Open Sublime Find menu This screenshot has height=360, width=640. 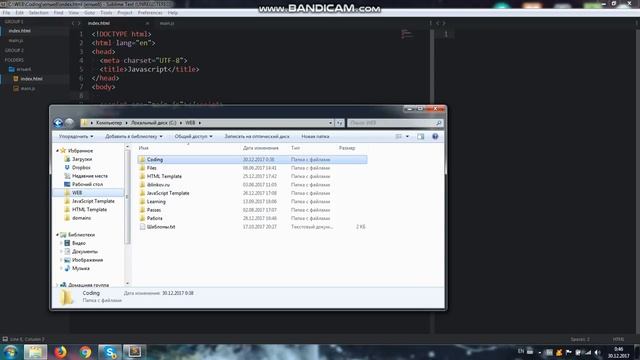(58, 13)
